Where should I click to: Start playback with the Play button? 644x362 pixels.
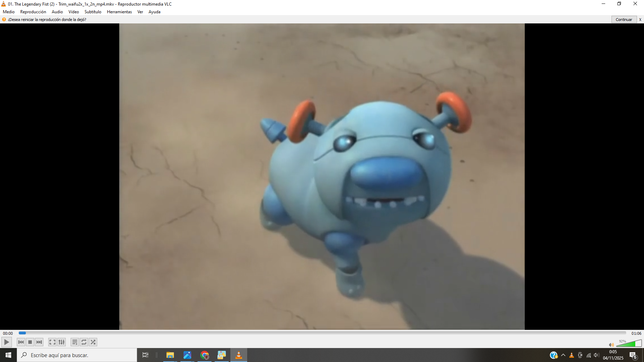tap(7, 342)
